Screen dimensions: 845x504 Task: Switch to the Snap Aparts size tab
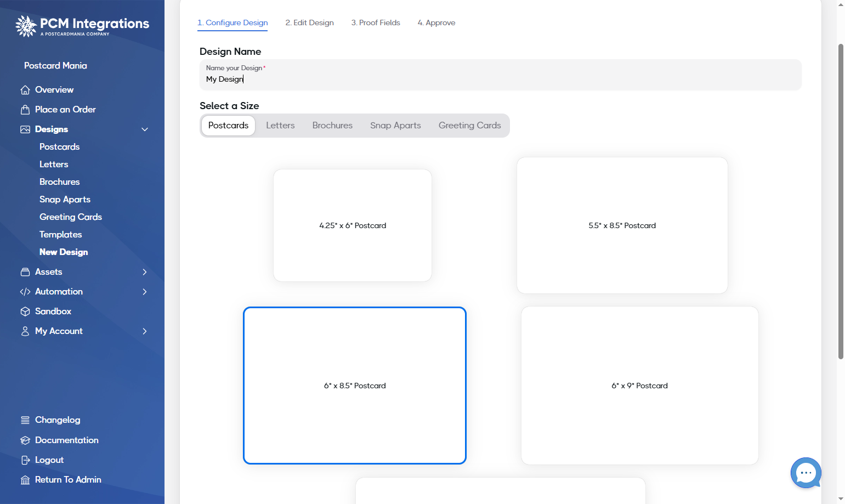click(x=395, y=126)
